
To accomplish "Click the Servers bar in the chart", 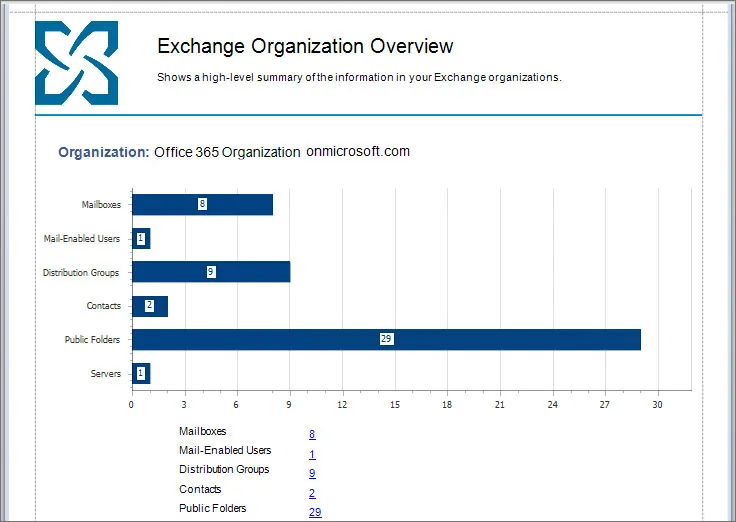I will coord(141,373).
